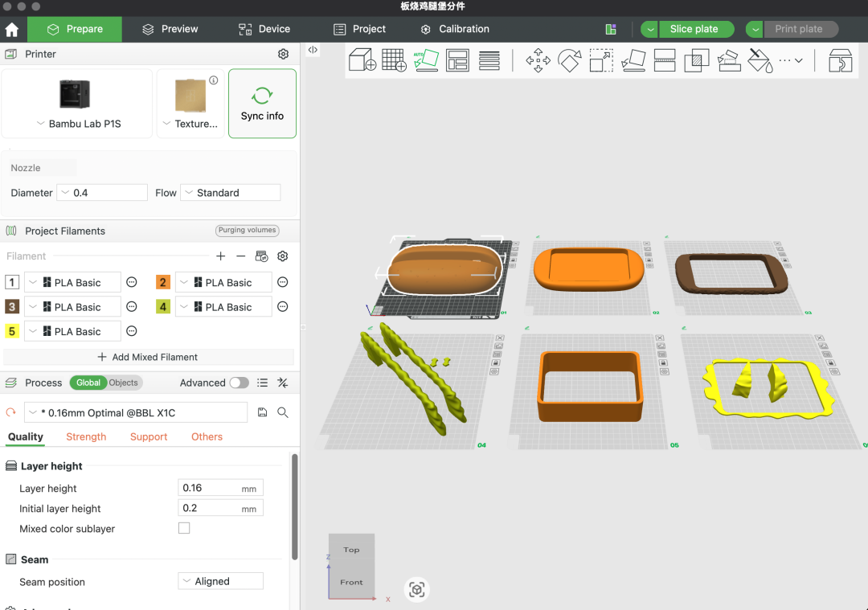
Task: Open the Assembly view icon
Action: point(841,60)
